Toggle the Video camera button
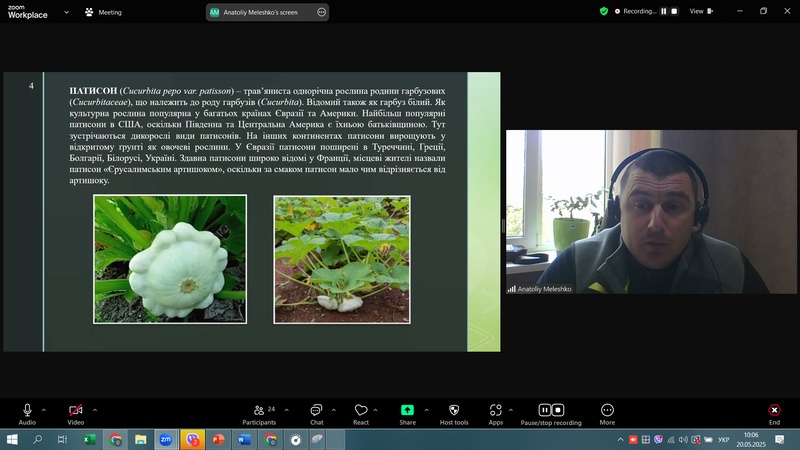 [x=75, y=410]
